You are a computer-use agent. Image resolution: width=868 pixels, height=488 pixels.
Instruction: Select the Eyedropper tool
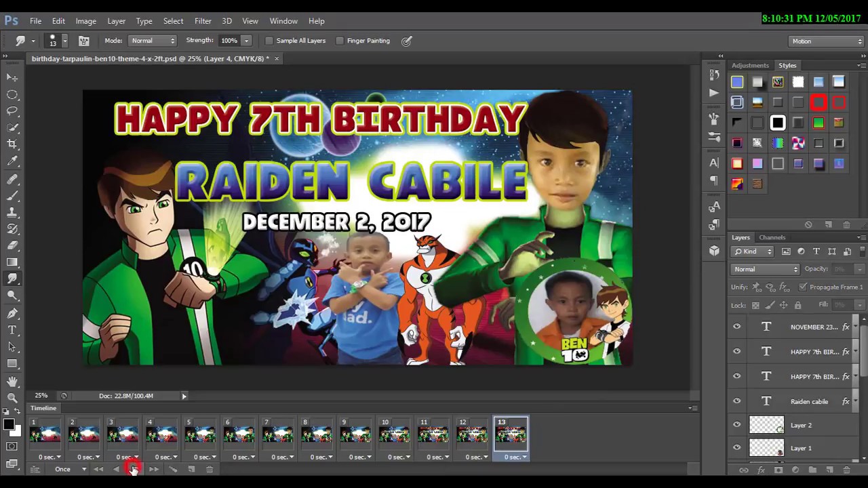pyautogui.click(x=12, y=161)
